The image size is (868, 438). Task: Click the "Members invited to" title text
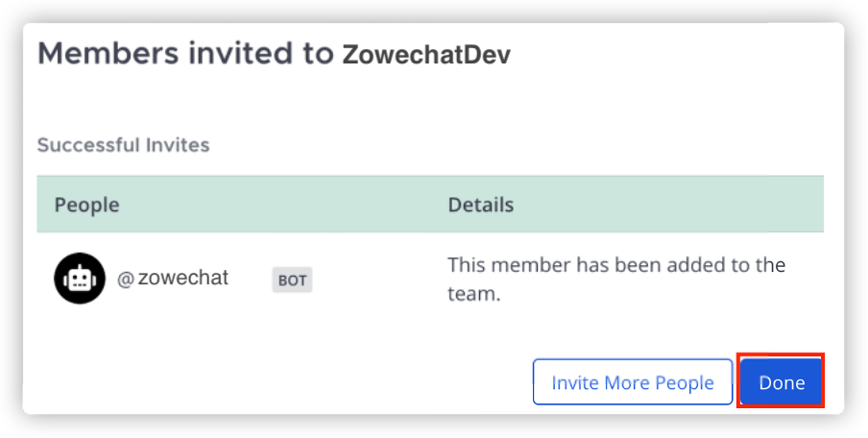click(184, 54)
